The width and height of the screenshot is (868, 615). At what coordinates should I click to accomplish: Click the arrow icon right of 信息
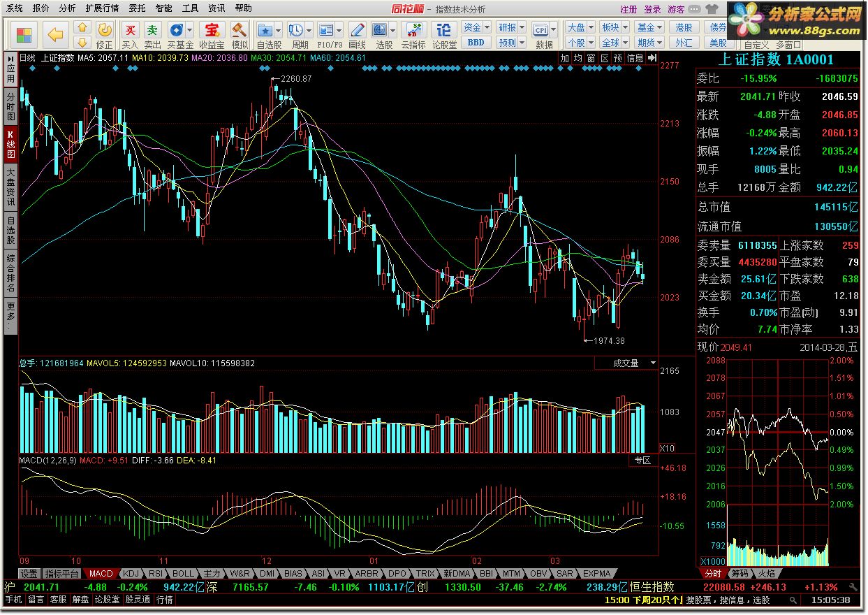point(652,58)
